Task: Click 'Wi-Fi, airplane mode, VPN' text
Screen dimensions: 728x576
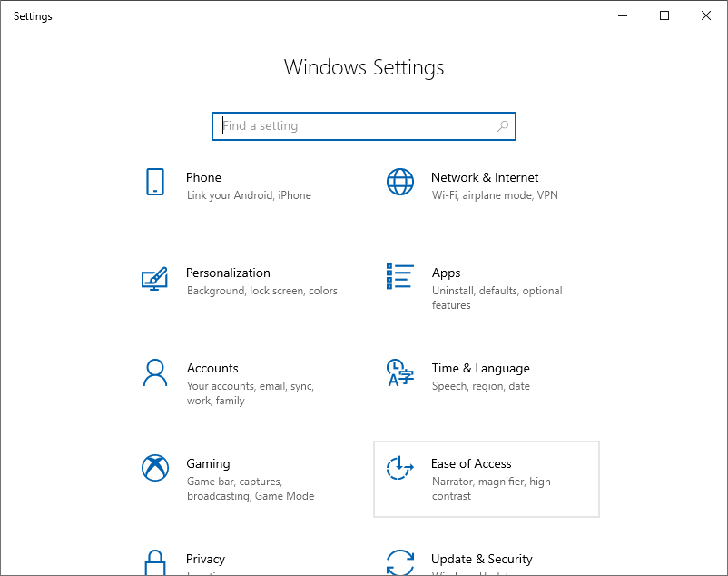Action: coord(495,195)
